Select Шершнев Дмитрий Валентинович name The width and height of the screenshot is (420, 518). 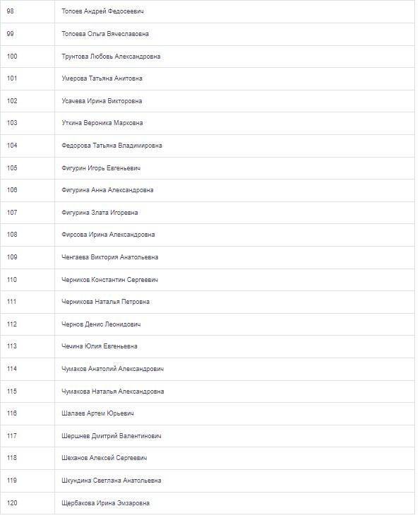[x=112, y=436]
